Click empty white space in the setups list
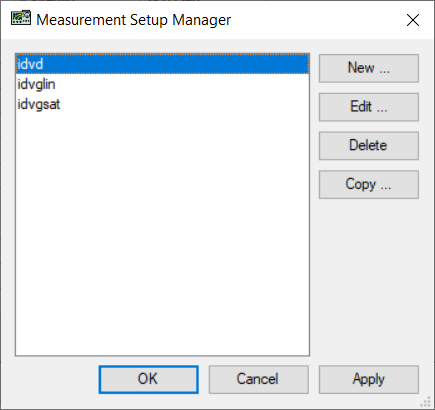Image resolution: width=435 pixels, height=410 pixels. tap(162, 233)
